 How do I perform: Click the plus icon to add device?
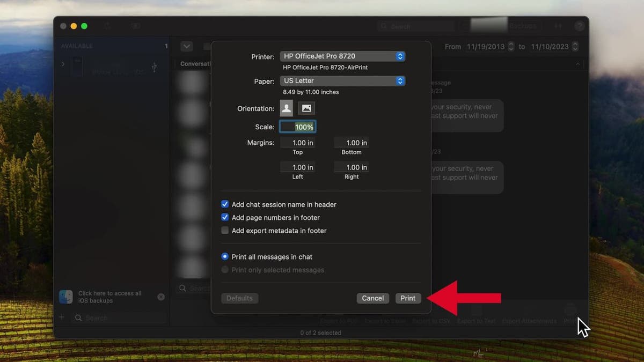tap(61, 317)
